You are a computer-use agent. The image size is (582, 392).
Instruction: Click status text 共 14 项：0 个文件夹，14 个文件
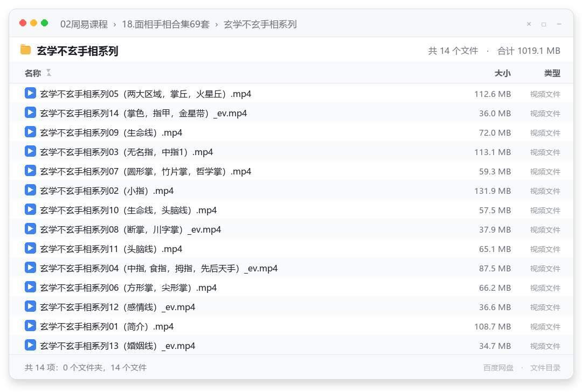[x=85, y=368]
